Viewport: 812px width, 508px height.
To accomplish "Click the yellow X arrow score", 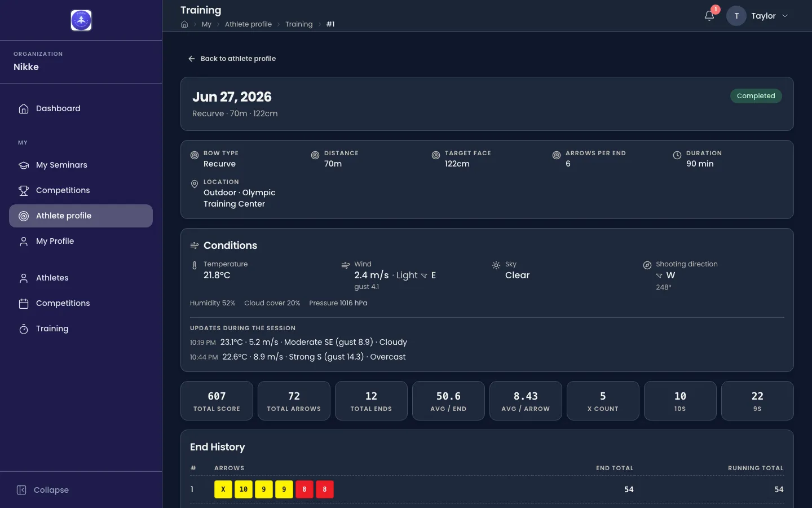I will pos(223,489).
